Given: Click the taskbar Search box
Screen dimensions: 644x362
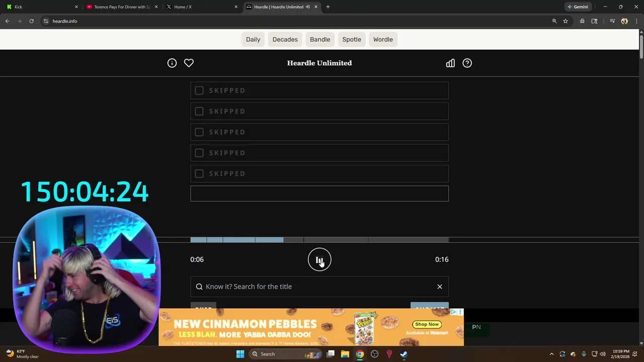Looking at the screenshot, I should [286, 354].
